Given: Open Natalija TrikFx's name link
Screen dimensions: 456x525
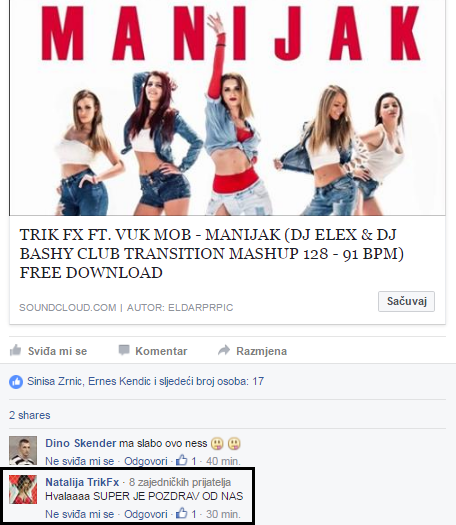Looking at the screenshot, I should click(82, 482).
